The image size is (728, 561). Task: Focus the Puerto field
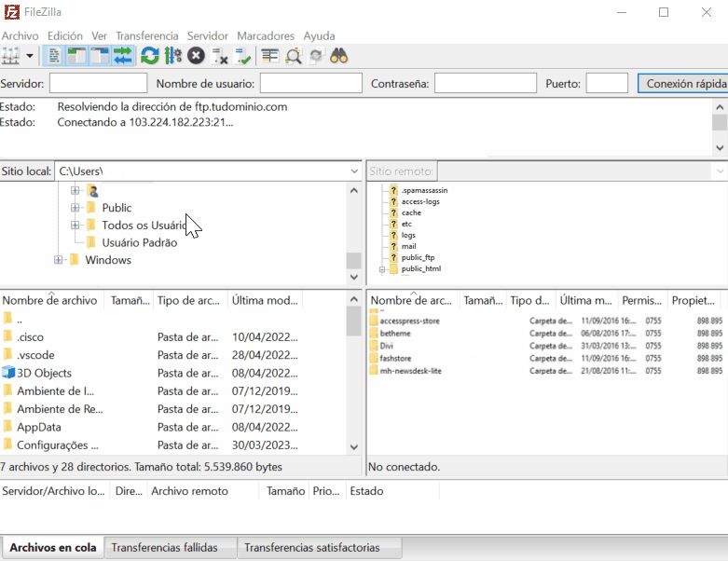point(607,84)
